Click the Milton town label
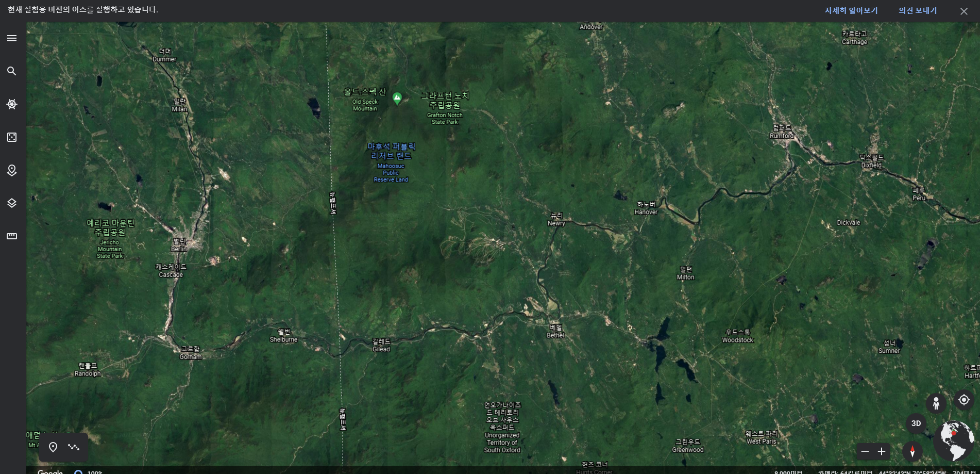This screenshot has height=474, width=980. click(x=686, y=273)
